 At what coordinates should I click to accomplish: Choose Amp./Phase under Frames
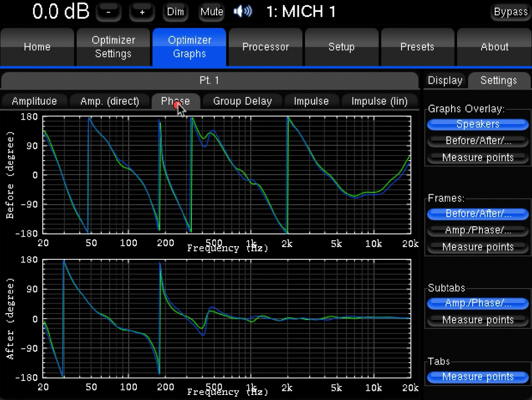(x=478, y=230)
